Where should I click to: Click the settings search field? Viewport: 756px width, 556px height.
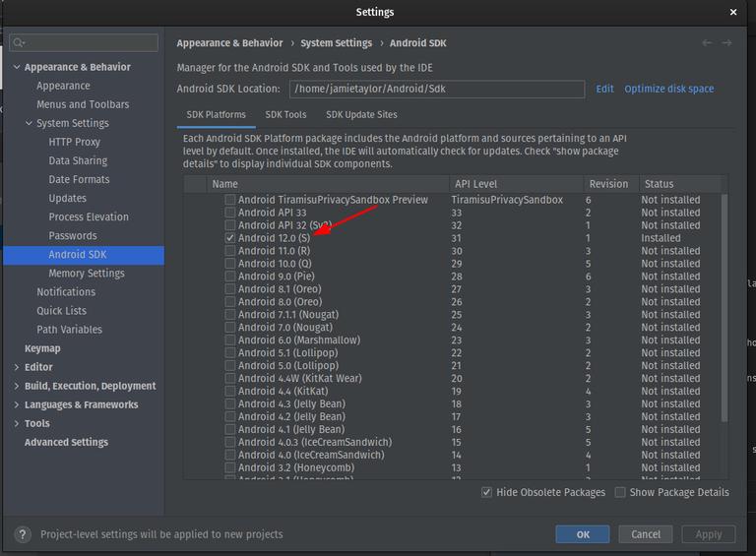click(x=84, y=43)
